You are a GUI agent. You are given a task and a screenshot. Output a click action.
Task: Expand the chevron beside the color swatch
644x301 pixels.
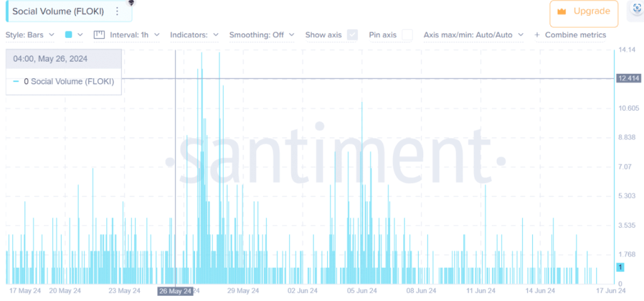tap(80, 35)
